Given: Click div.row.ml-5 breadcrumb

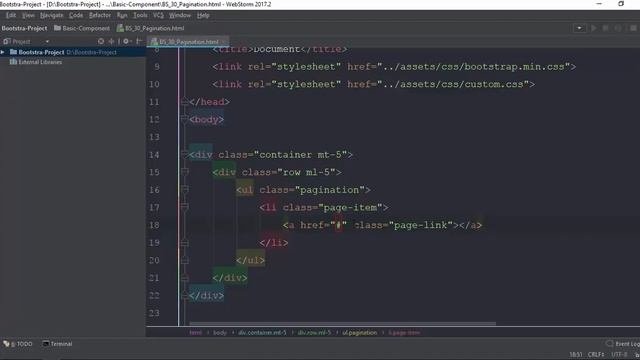Looking at the screenshot, I should (314, 332).
